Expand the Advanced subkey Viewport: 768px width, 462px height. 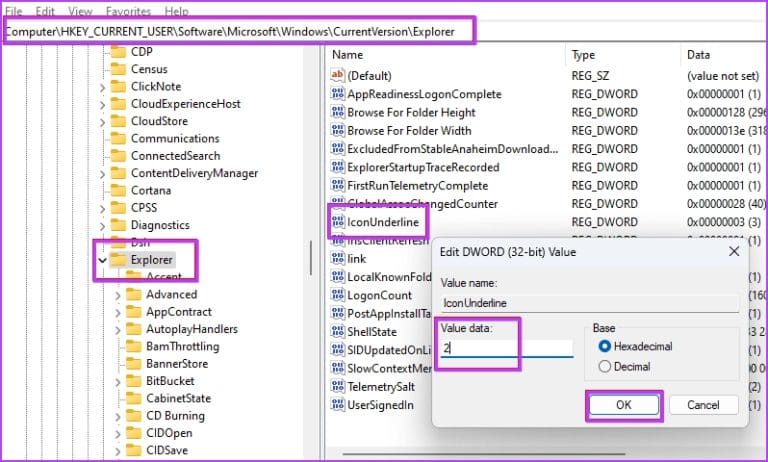(x=118, y=295)
